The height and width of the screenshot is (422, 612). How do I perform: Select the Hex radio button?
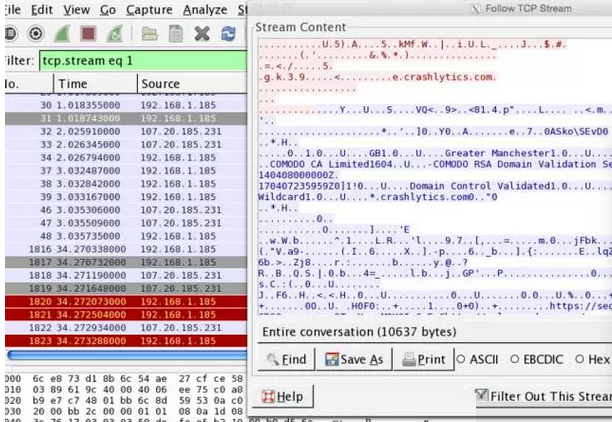click(x=593, y=359)
